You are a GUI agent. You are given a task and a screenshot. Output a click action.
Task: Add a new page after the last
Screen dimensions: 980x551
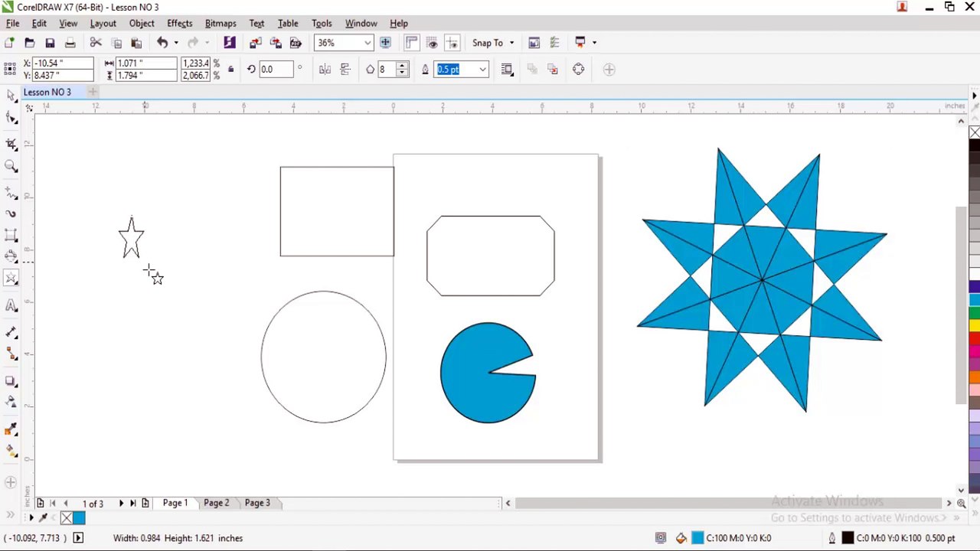(x=145, y=503)
